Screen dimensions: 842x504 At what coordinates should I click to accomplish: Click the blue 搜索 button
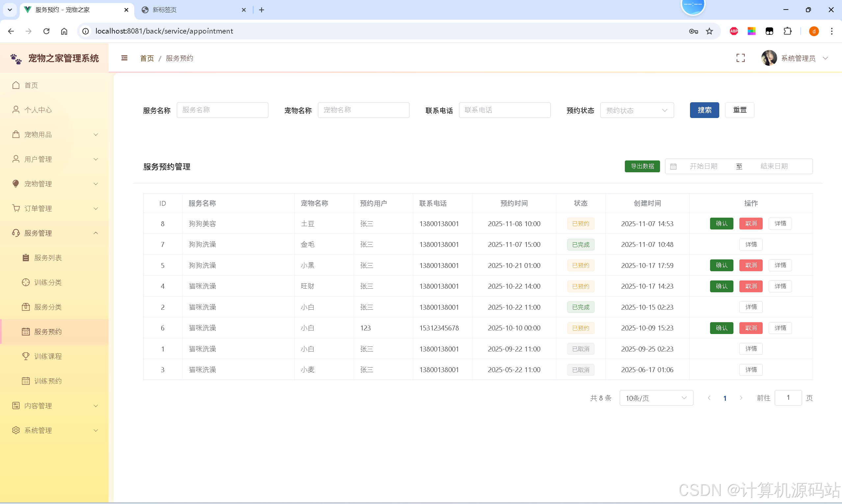coord(704,110)
